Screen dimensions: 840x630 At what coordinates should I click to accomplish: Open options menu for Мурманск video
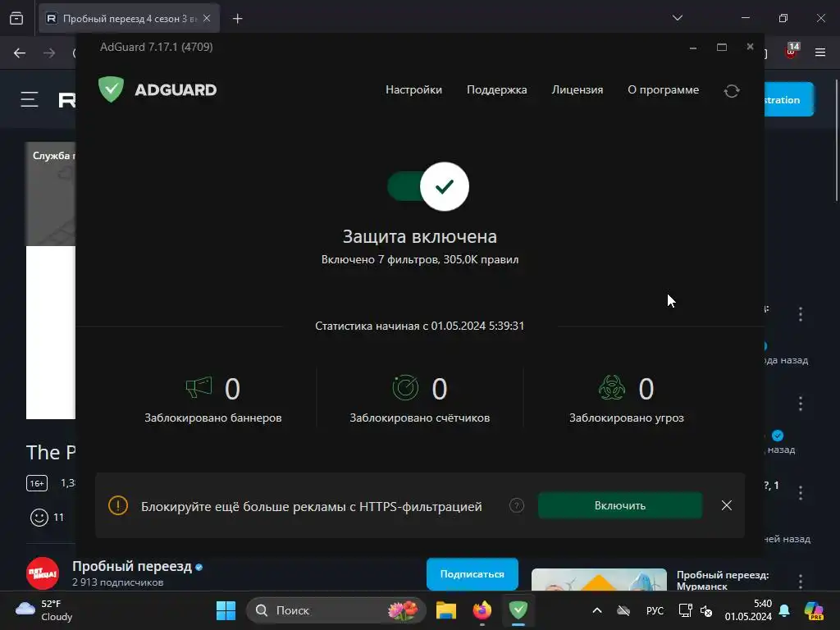pyautogui.click(x=801, y=582)
